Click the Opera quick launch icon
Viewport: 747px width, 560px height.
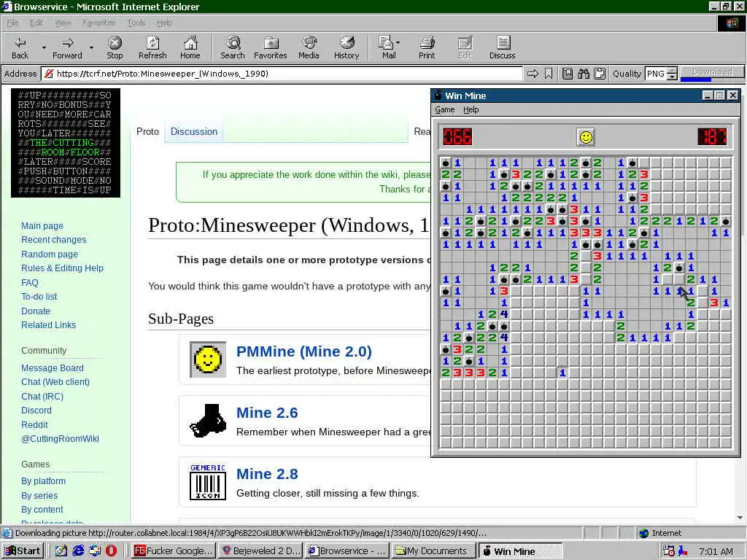click(111, 551)
